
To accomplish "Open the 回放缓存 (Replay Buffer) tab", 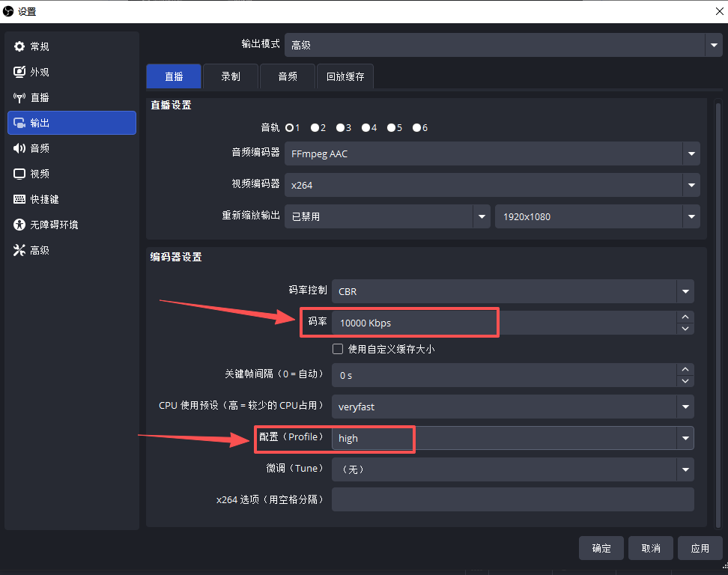I will coord(345,76).
